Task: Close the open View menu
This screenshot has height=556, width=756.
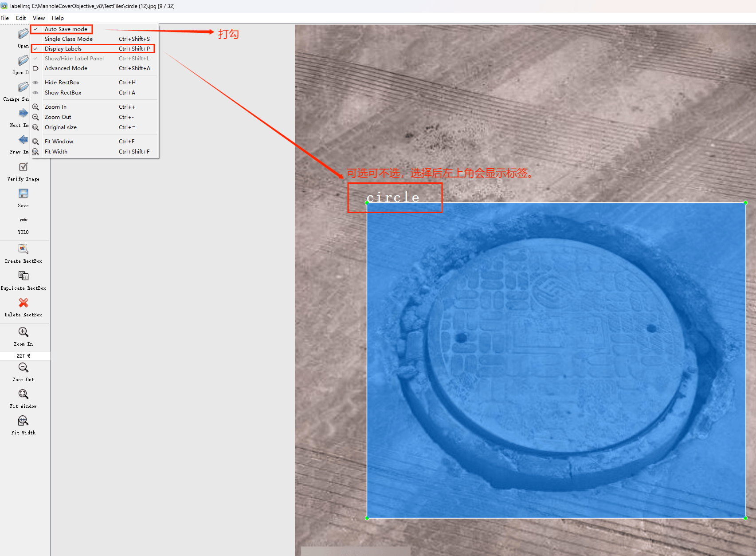Action: point(39,18)
